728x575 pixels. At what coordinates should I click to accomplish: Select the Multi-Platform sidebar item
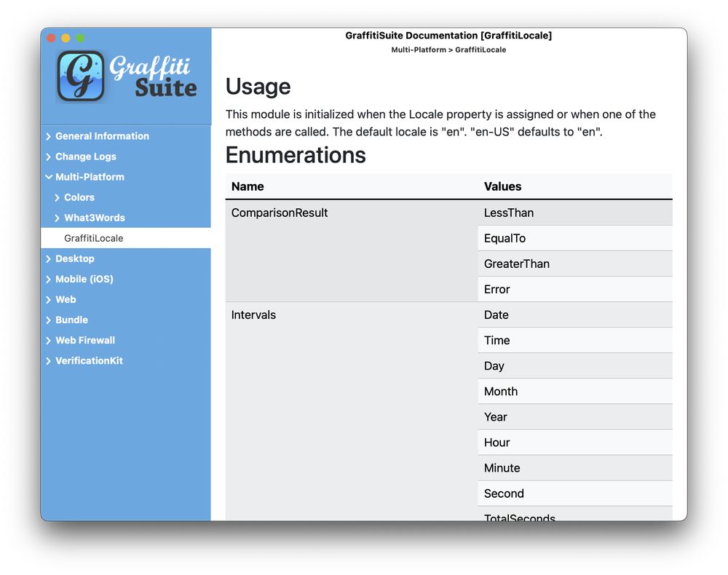[90, 177]
